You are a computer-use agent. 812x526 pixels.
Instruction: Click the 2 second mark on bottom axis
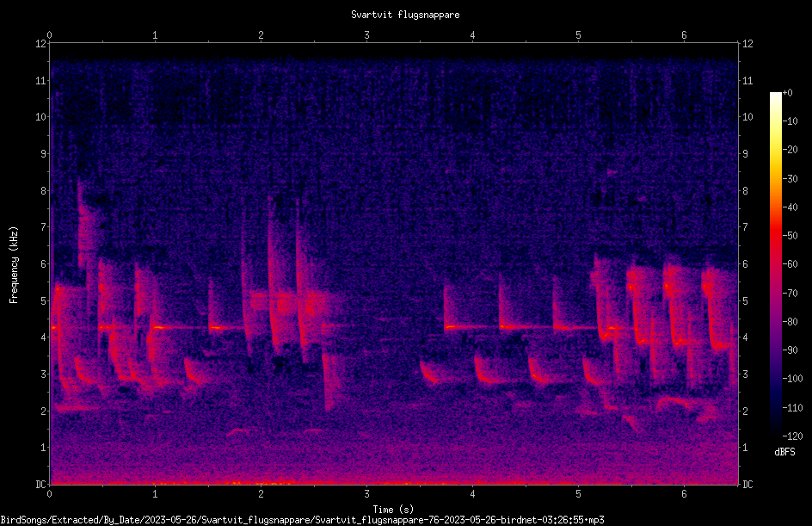point(261,494)
